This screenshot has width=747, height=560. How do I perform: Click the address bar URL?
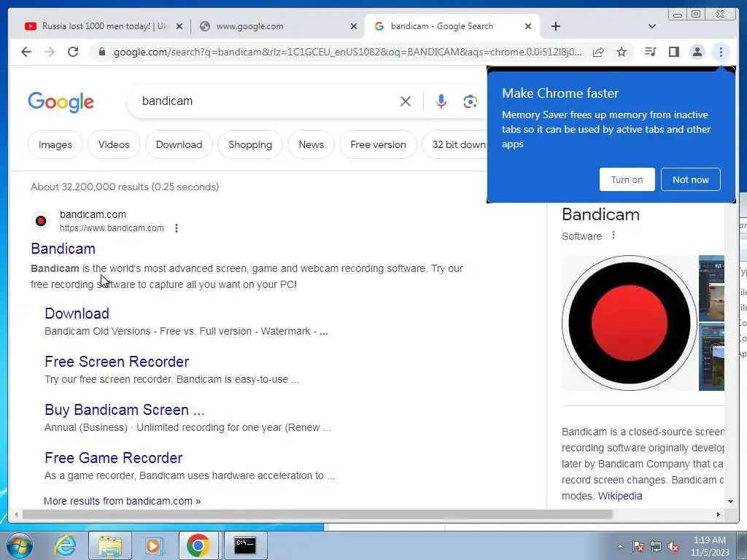click(347, 52)
